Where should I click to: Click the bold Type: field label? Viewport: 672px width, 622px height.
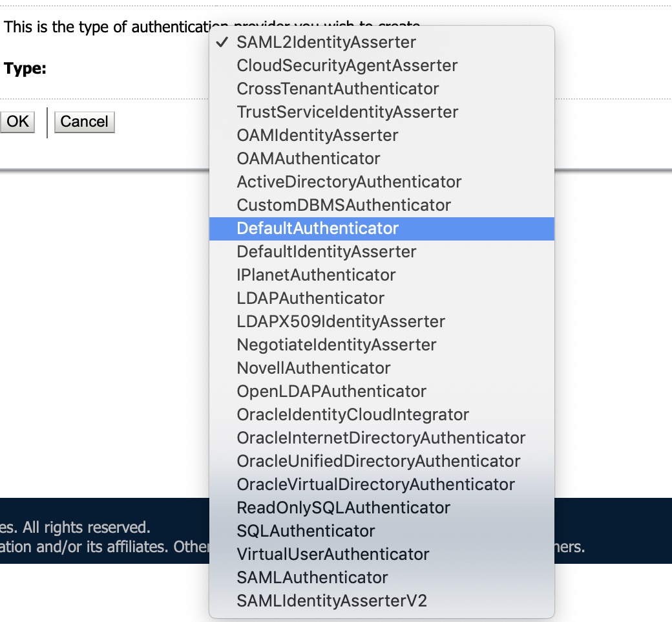tap(25, 69)
